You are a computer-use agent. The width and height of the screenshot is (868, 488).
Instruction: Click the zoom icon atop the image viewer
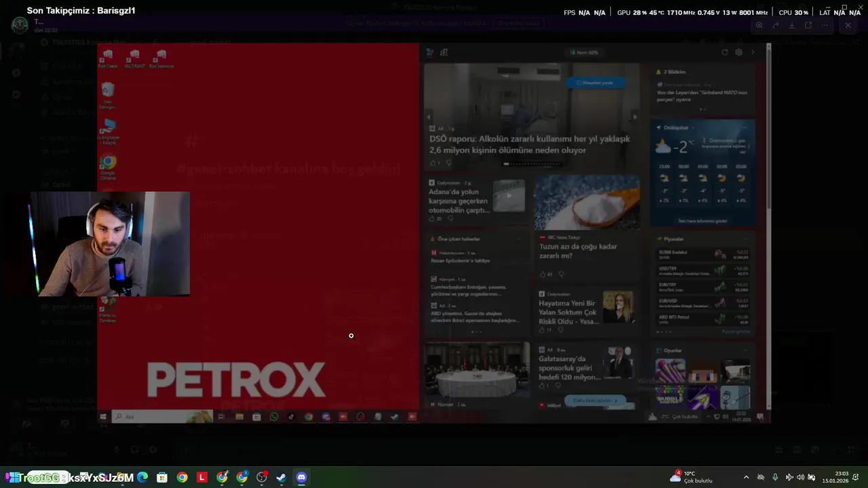(x=759, y=25)
